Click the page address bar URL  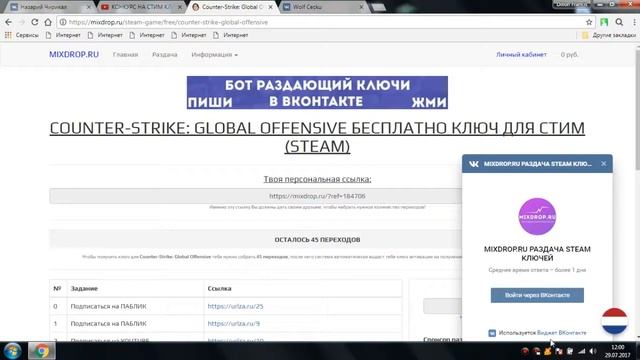point(168,22)
